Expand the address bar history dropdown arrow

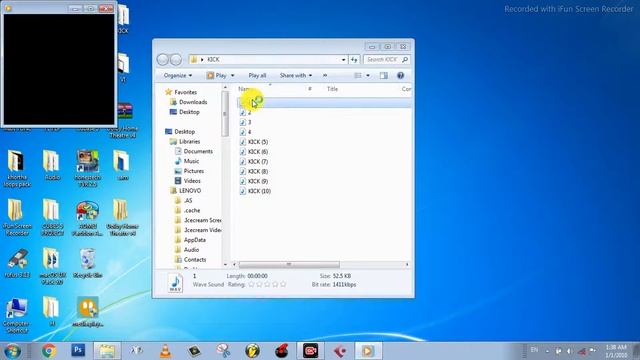tap(343, 60)
